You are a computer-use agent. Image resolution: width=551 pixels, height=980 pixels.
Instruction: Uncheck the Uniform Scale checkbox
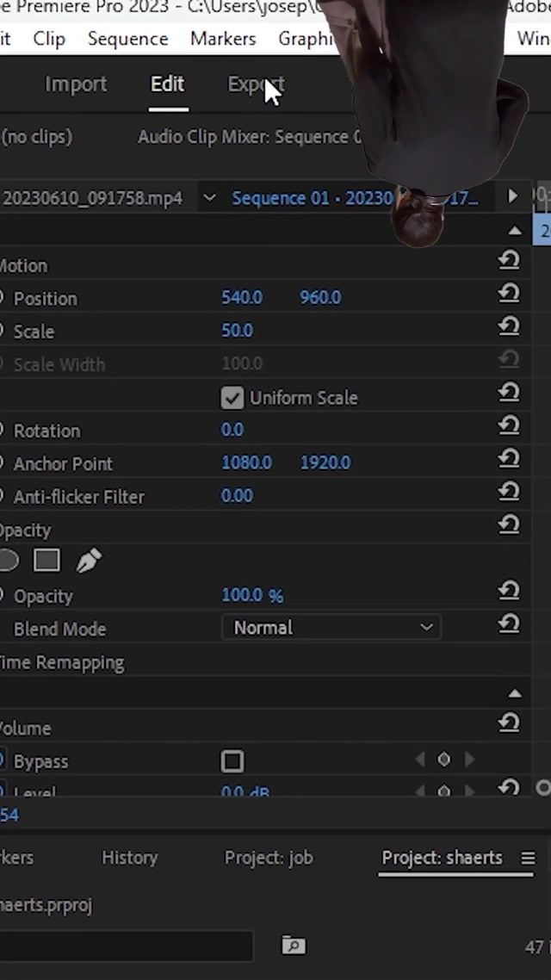(x=232, y=398)
